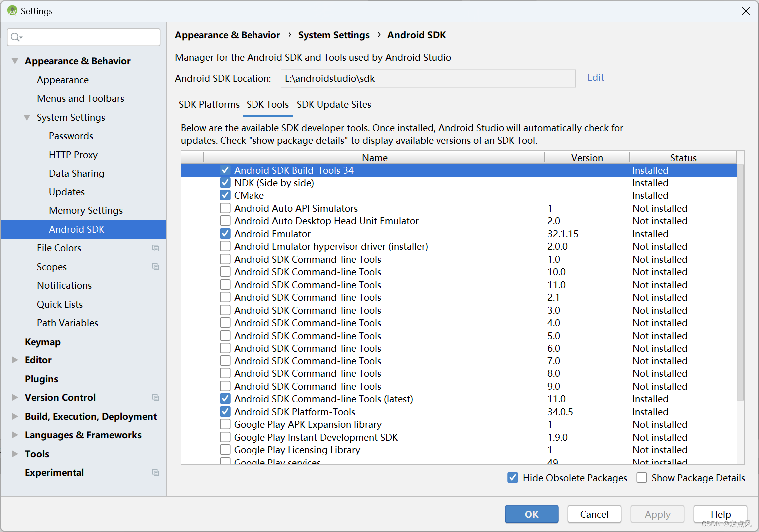
Task: Expand Languages & Frameworks arrow
Action: point(15,435)
